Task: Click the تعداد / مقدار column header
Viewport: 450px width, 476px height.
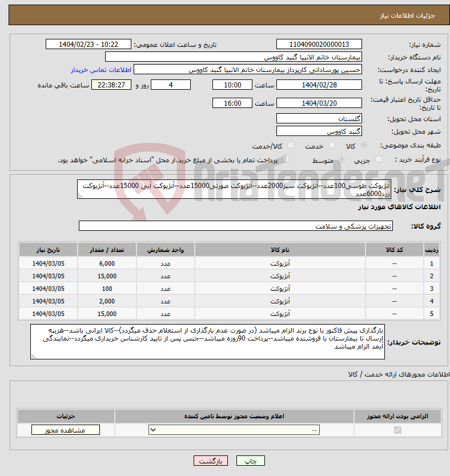Action: [x=107, y=250]
